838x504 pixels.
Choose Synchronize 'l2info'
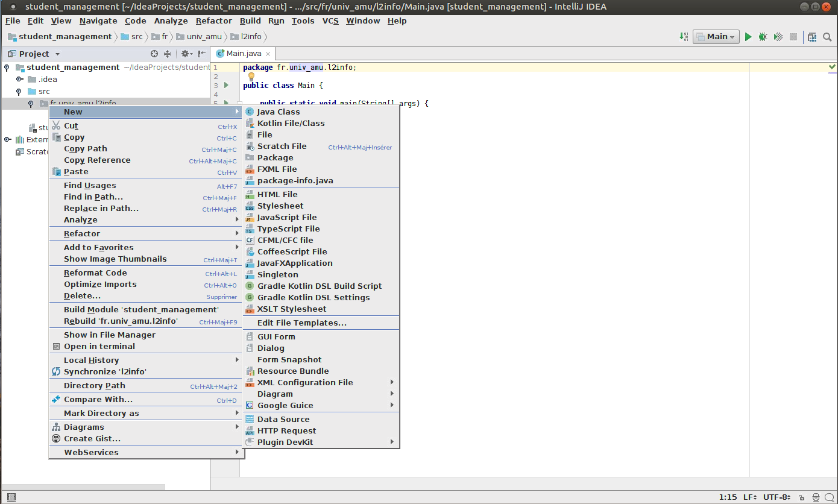coord(145,372)
